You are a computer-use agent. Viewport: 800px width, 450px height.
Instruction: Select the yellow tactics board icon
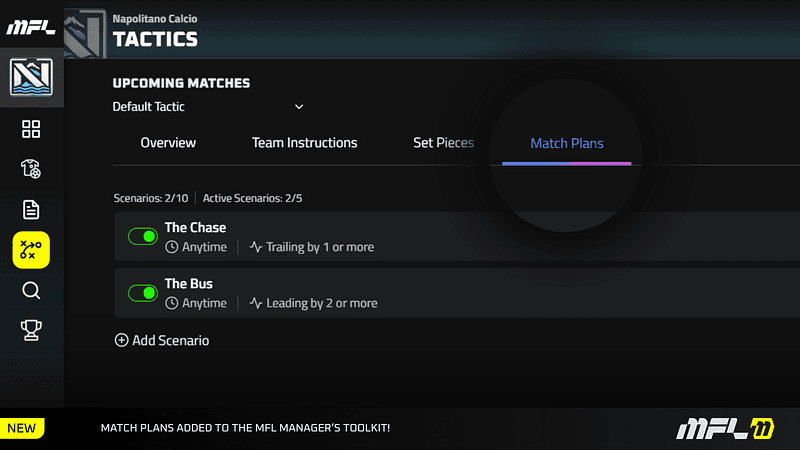click(x=31, y=250)
